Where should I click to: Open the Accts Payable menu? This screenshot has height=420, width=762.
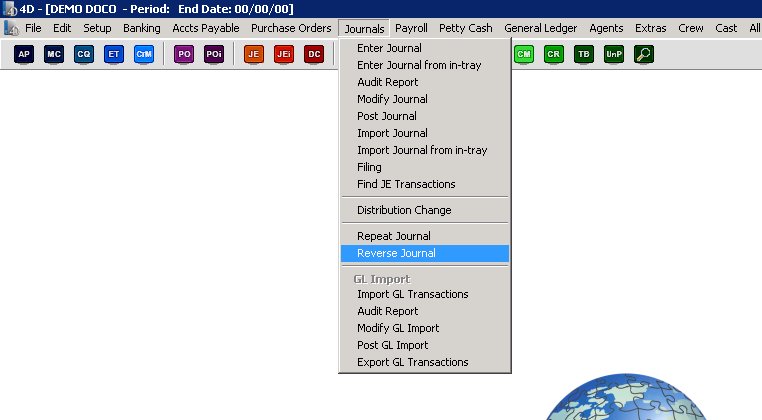click(206, 28)
